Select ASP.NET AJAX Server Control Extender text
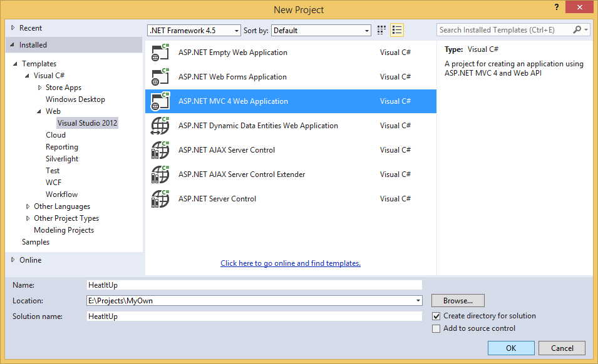 (242, 174)
